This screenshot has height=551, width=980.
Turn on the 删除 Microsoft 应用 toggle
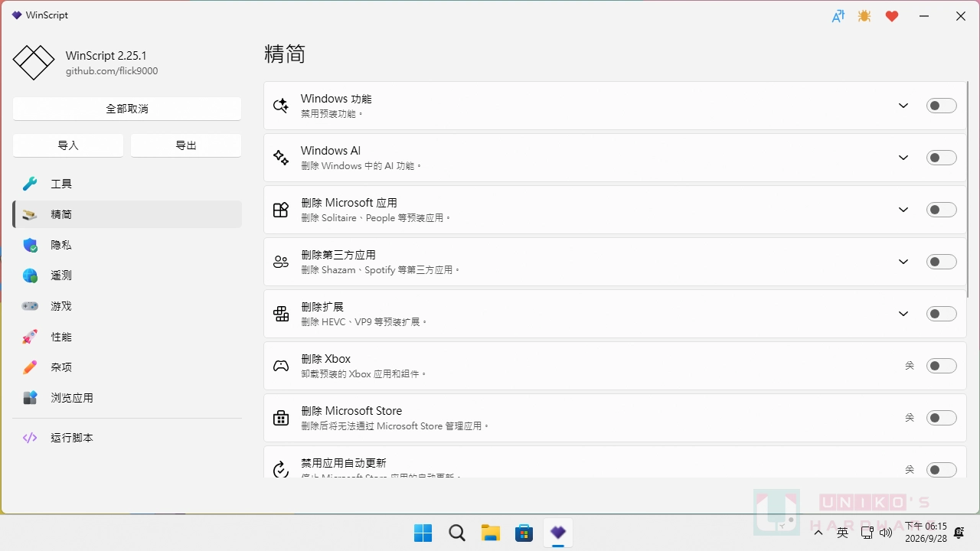pyautogui.click(x=941, y=210)
